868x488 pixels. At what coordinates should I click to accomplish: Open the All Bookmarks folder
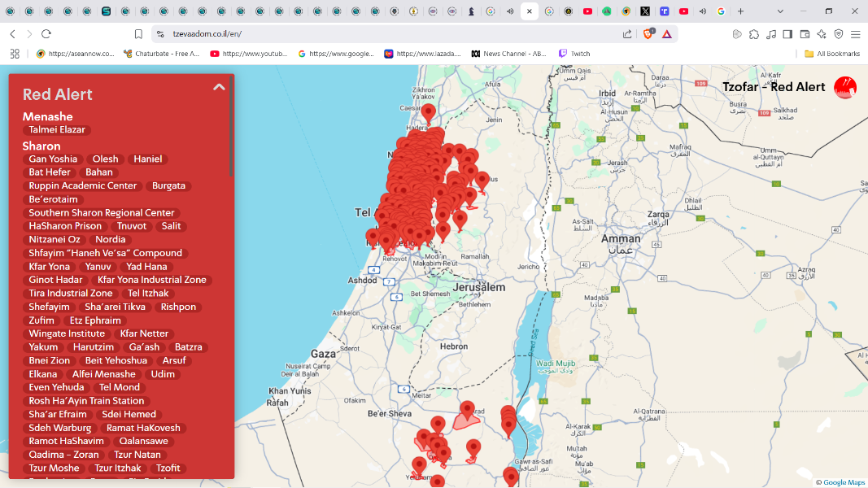[832, 54]
